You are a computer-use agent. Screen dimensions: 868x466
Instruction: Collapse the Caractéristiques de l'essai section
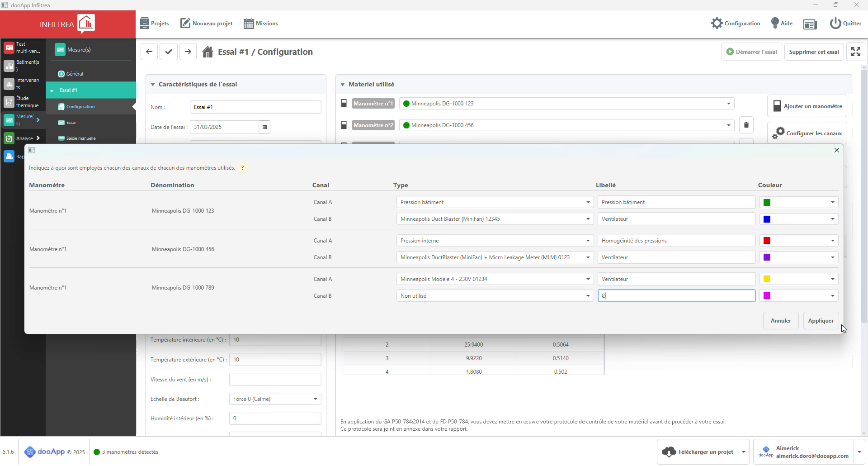click(153, 85)
